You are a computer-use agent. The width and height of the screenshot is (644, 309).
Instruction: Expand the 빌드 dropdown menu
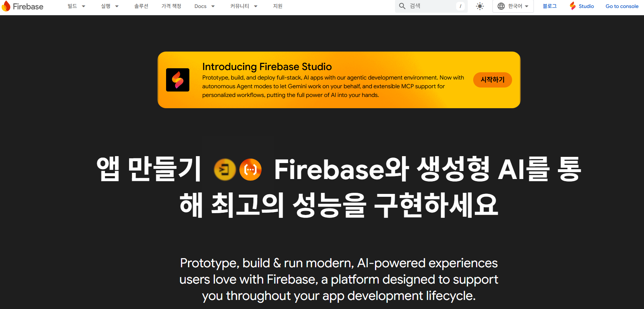pos(76,6)
